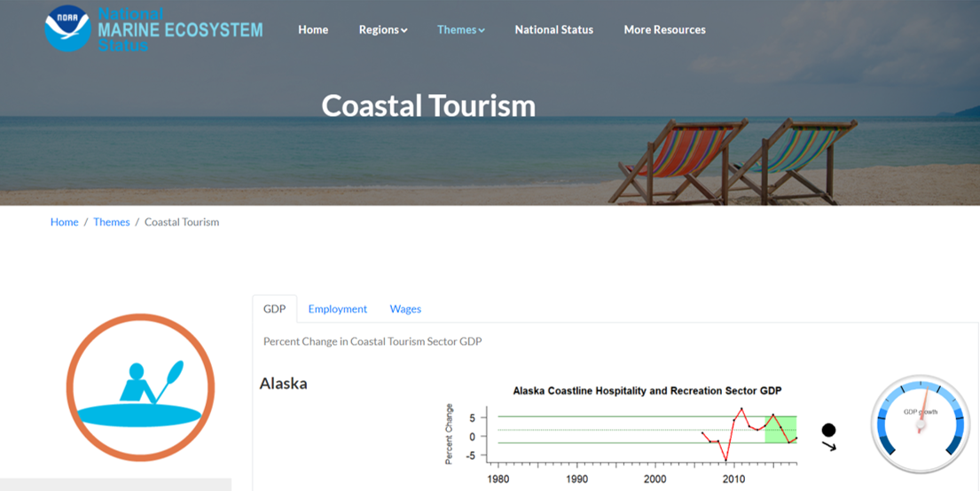Screen dimensions: 980x491
Task: Go to the Home navigation item
Action: point(313,29)
